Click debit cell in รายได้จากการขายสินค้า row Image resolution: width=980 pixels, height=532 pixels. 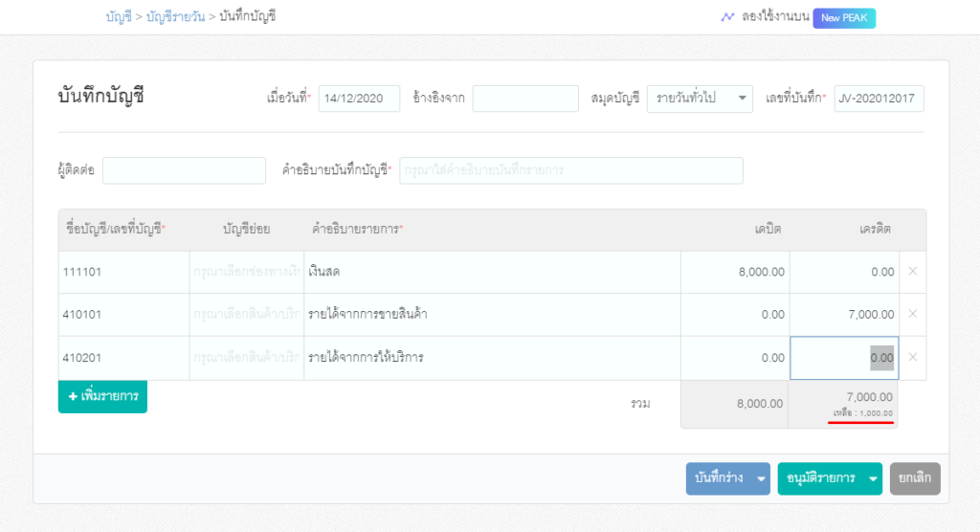tap(735, 315)
